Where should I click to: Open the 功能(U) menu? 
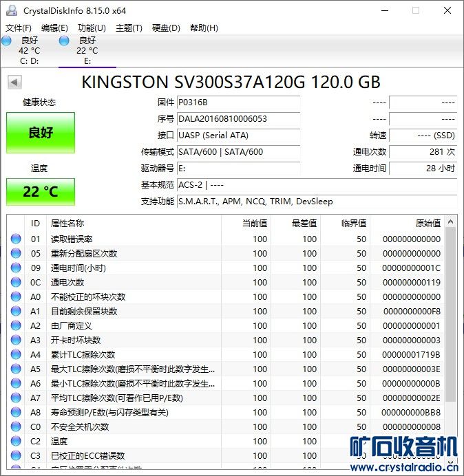click(x=92, y=28)
